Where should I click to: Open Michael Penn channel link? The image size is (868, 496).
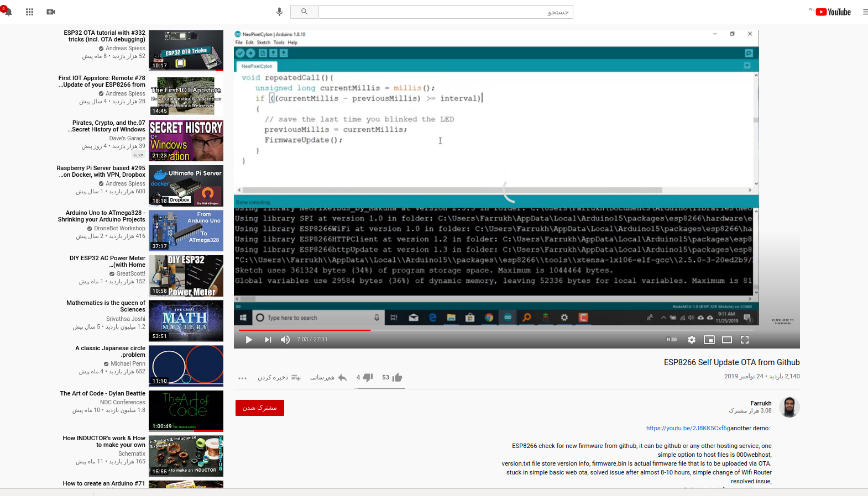(x=128, y=363)
